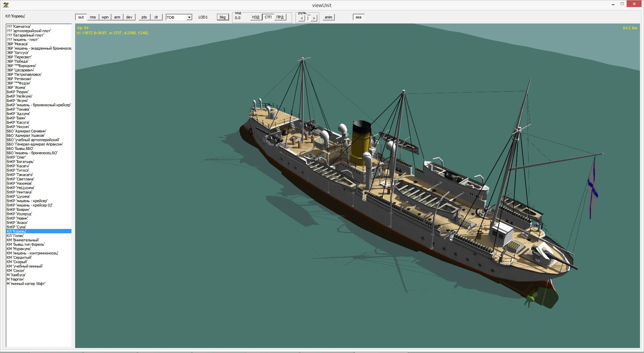Click the 'bkg' background button
Viewport: 644px width, 353px height.
(x=223, y=17)
